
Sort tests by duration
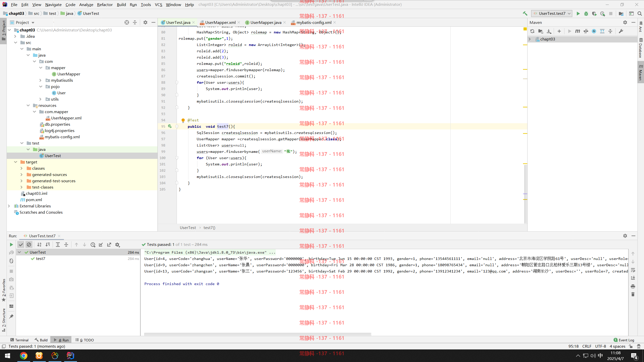click(x=48, y=245)
